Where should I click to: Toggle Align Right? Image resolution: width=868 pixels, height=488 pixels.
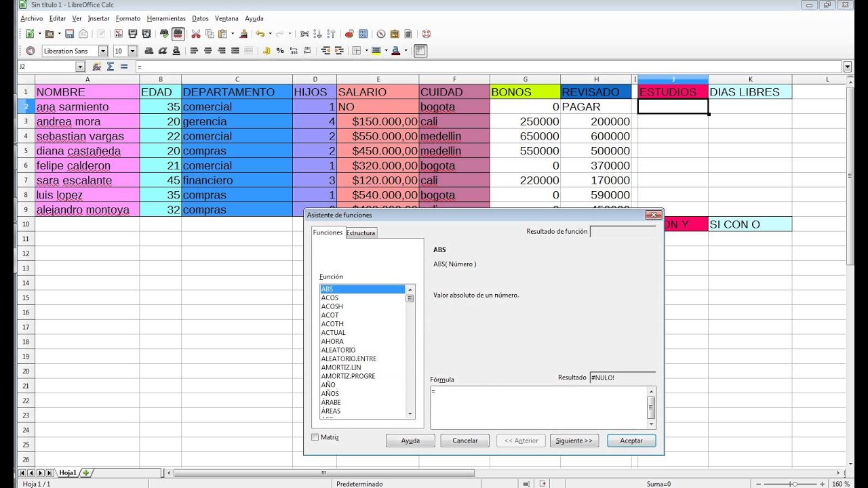point(222,51)
